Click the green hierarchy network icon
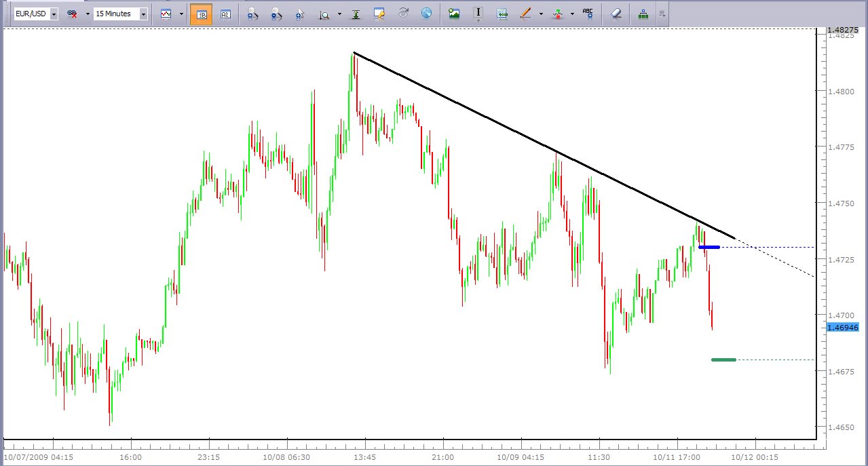The height and width of the screenshot is (466, 868). pyautogui.click(x=643, y=14)
